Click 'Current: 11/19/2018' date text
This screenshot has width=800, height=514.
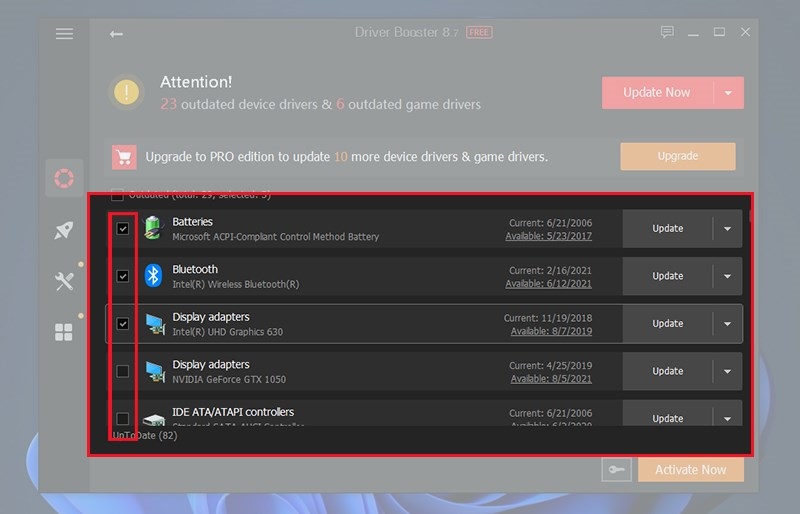coord(548,318)
